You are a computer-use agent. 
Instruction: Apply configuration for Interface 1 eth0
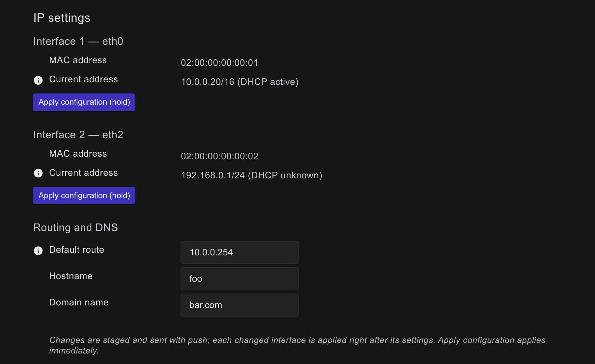(84, 102)
